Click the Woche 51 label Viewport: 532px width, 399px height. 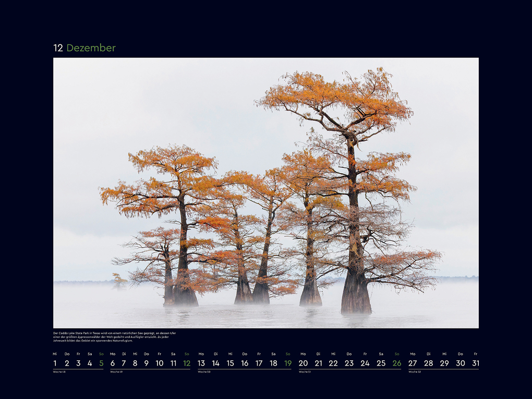[305, 372]
